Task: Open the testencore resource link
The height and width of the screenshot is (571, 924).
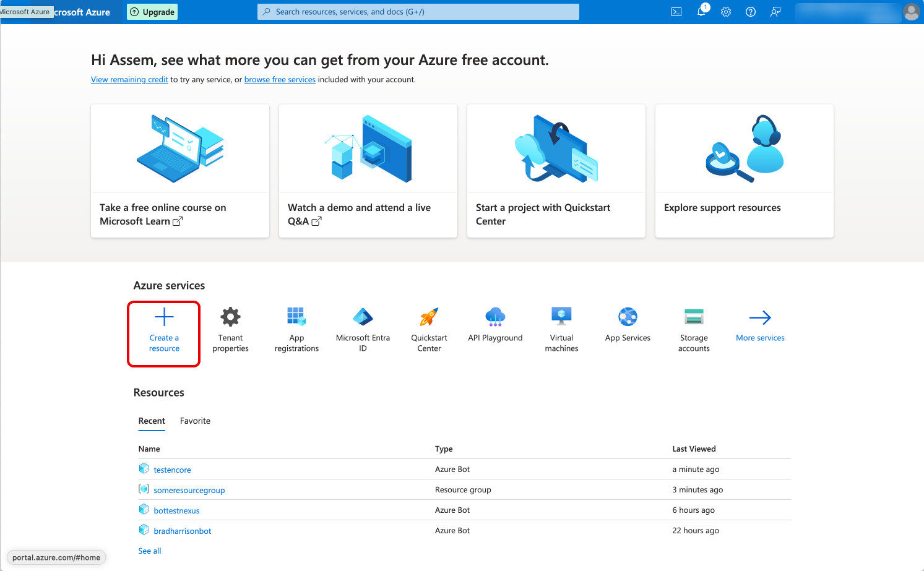Action: [172, 470]
